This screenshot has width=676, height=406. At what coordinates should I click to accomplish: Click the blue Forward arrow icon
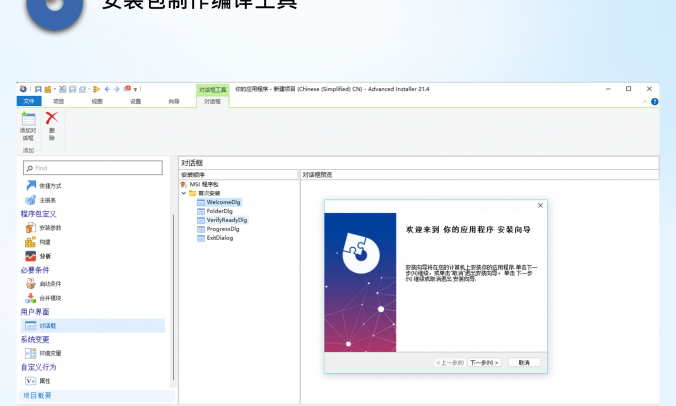[117, 89]
